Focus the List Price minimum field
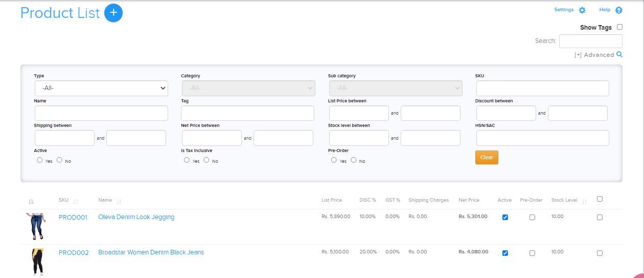644x278 pixels. coord(359,113)
